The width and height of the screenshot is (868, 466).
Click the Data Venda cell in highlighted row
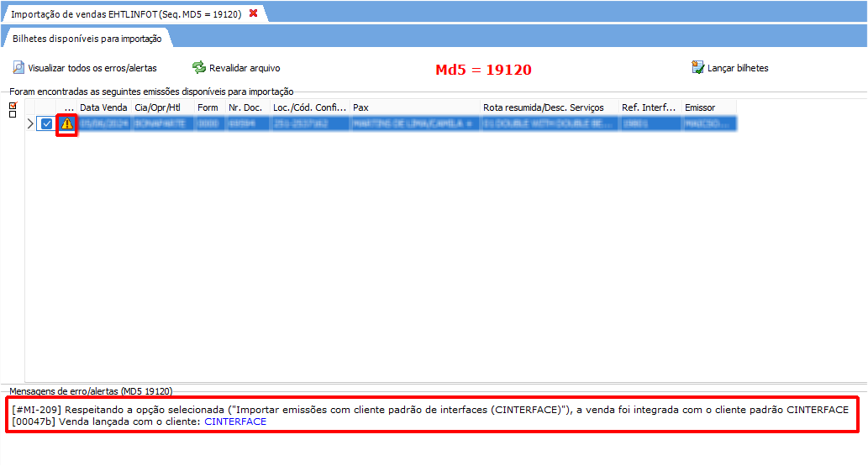[x=103, y=123]
